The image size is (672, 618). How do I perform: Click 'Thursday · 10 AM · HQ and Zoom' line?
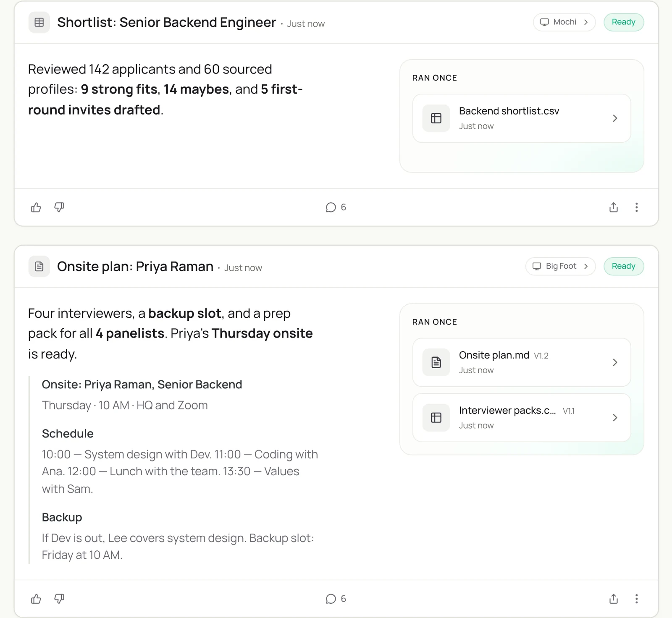coord(125,405)
